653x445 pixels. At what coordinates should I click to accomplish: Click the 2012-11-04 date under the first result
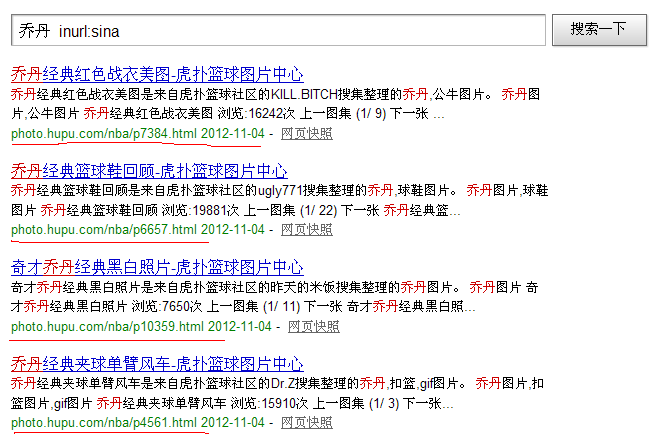[x=232, y=133]
